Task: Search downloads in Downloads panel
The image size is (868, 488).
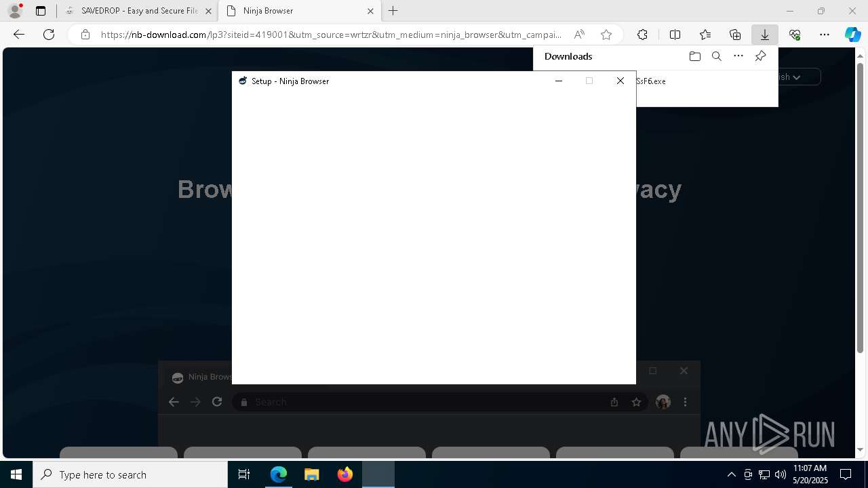Action: 717,56
